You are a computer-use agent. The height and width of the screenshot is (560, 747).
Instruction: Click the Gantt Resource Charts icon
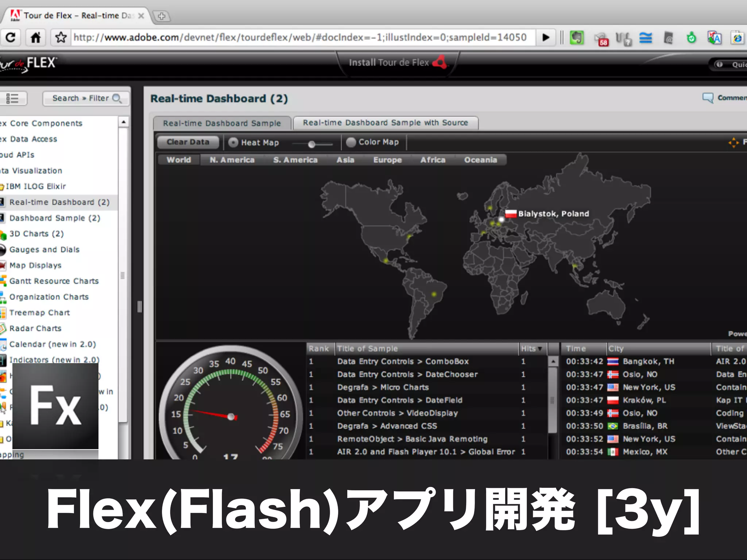[x=3, y=281]
